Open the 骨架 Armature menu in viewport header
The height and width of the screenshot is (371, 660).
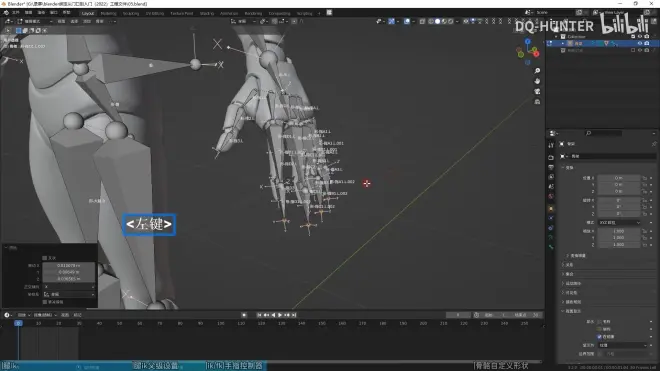(100, 21)
